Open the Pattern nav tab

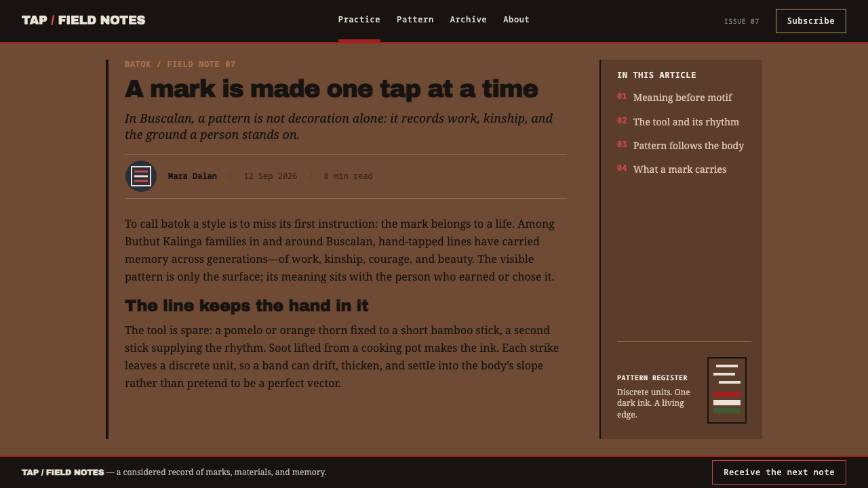point(415,20)
